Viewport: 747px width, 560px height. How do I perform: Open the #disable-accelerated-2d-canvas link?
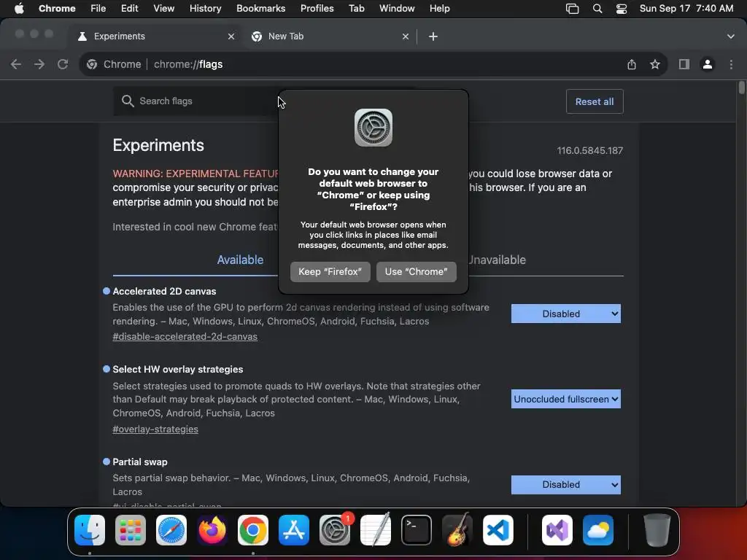(x=185, y=337)
